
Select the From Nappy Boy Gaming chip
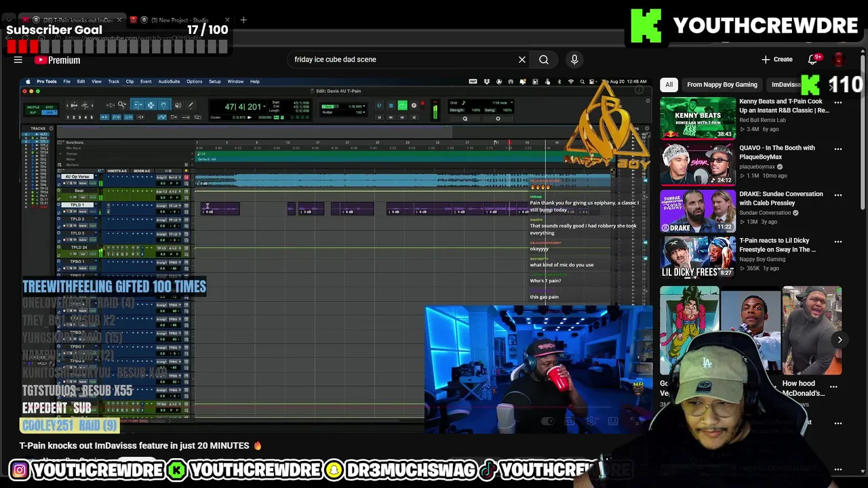pos(722,85)
